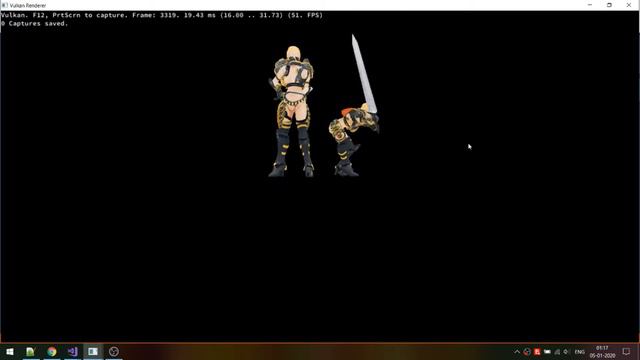Click the frame statistics overlay text
Image resolution: width=640 pixels, height=360 pixels.
pyautogui.click(x=162, y=15)
